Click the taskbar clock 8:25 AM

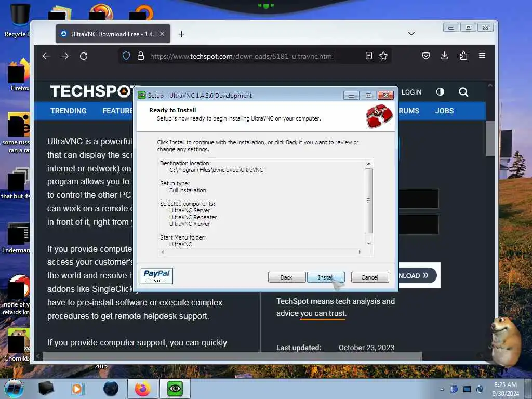point(506,385)
